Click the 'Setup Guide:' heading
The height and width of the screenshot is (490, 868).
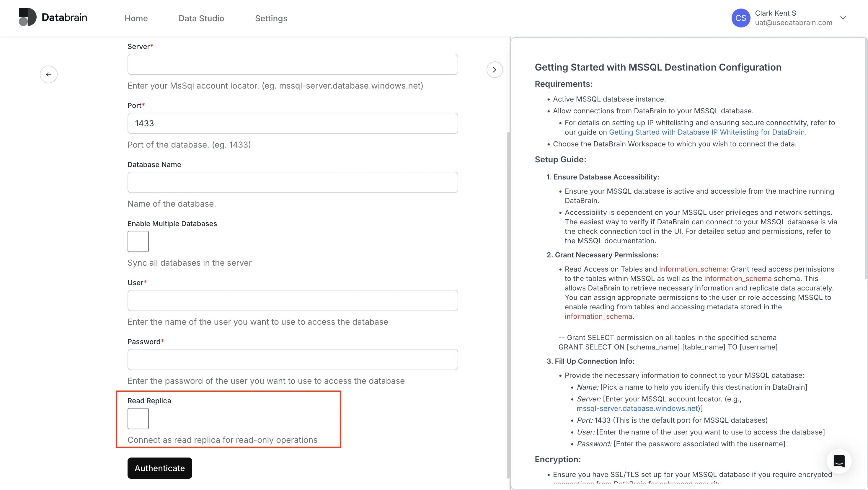coord(560,159)
